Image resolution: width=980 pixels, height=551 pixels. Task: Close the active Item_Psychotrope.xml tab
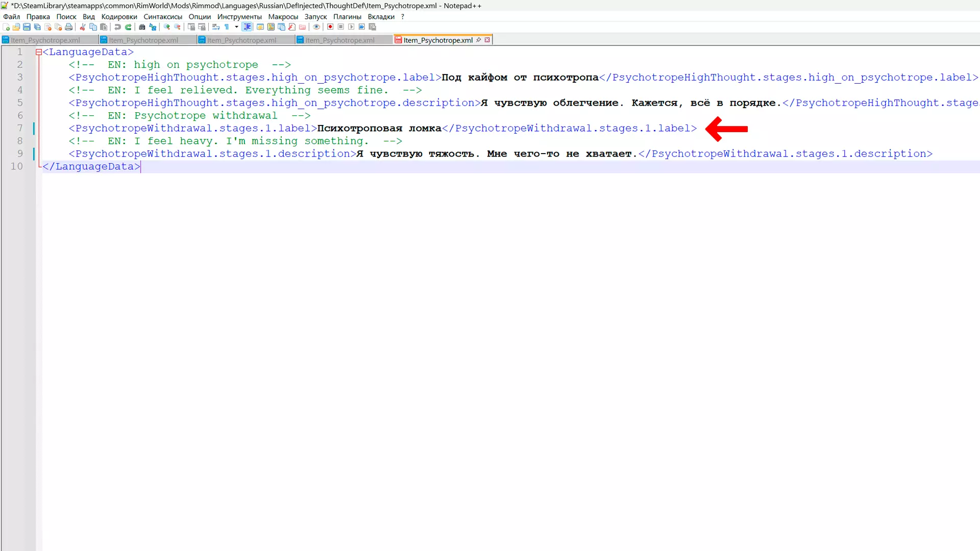[487, 40]
